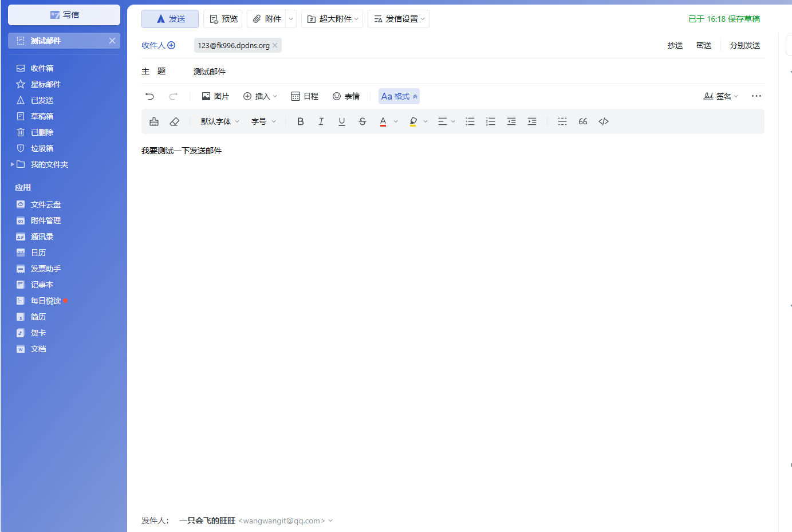Click the undo arrow icon
792x532 pixels.
pos(150,96)
